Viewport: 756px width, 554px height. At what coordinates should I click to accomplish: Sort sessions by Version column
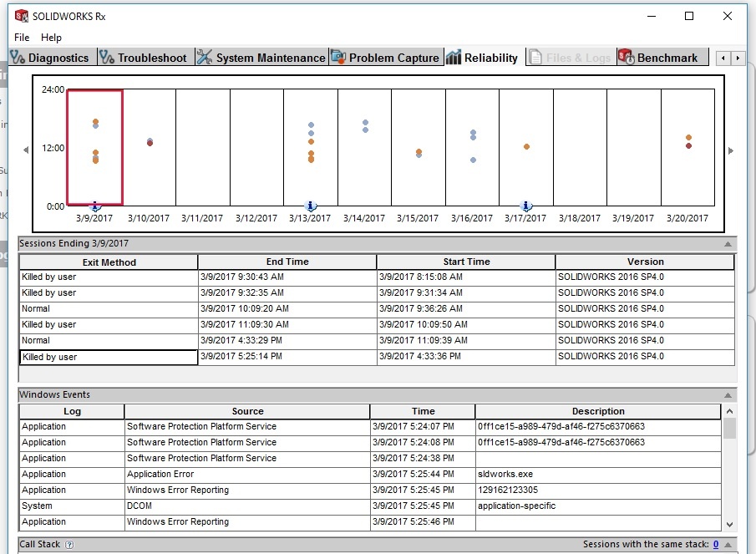pyautogui.click(x=645, y=262)
